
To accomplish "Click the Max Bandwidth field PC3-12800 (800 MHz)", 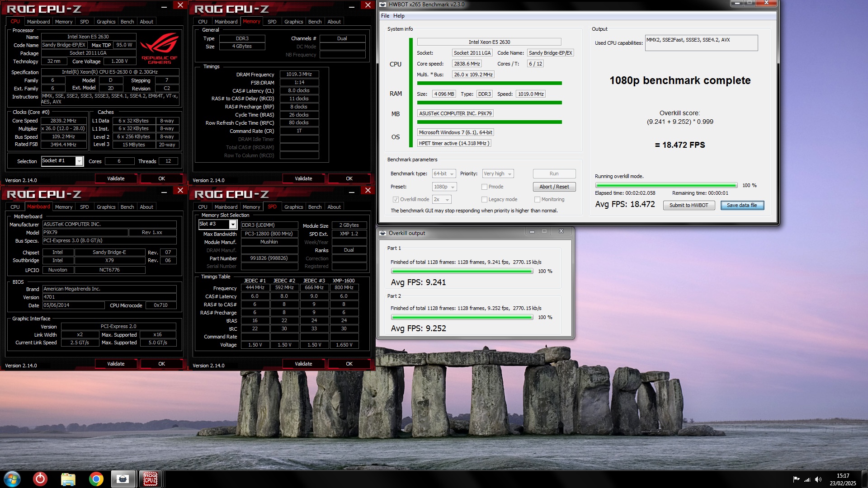I will [269, 234].
